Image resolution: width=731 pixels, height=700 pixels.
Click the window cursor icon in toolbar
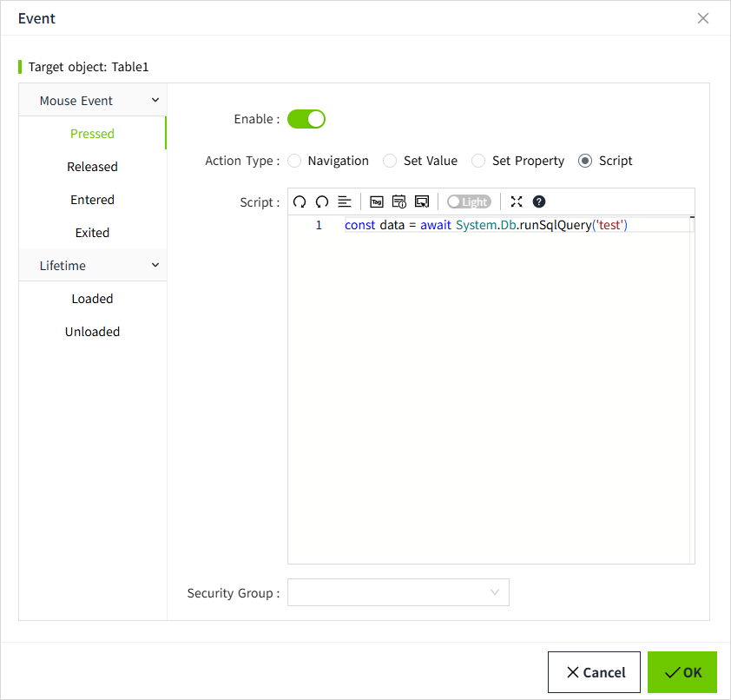(x=422, y=201)
